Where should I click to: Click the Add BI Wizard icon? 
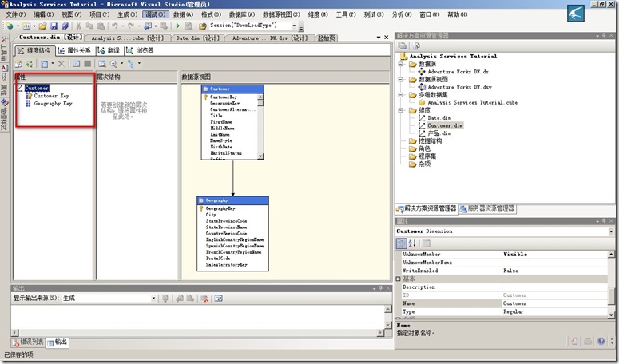pos(18,64)
